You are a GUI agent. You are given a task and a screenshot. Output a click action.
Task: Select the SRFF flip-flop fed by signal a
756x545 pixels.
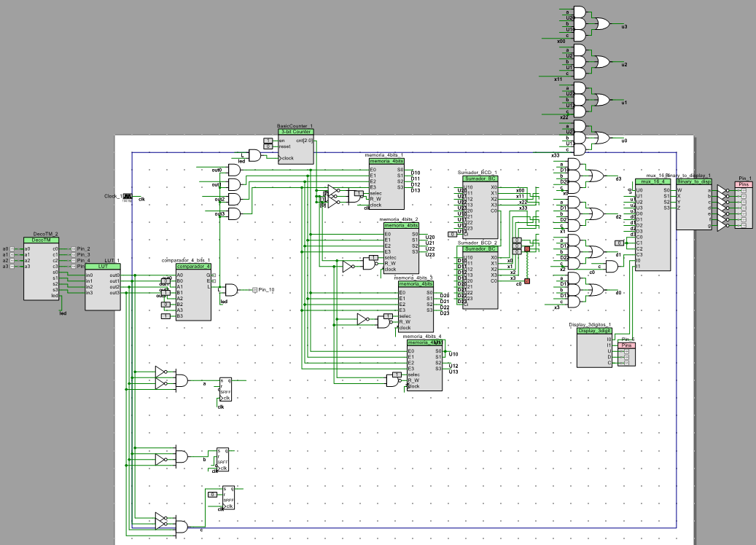coord(225,389)
